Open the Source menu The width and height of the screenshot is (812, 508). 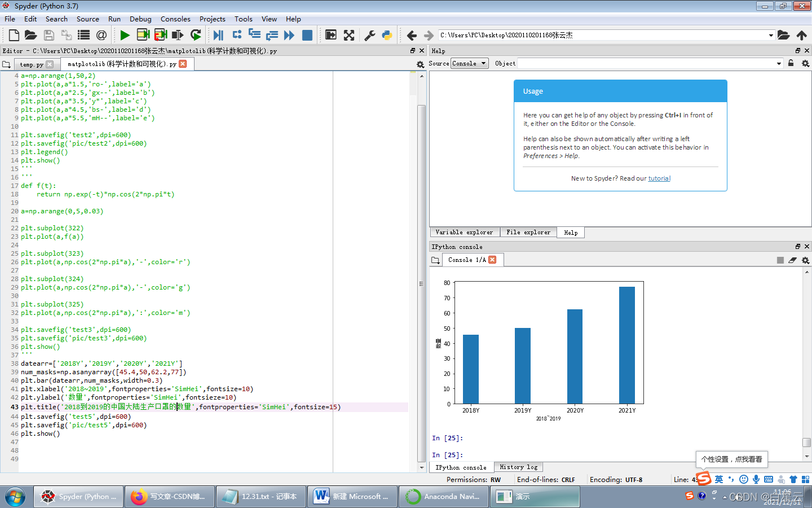(x=88, y=19)
